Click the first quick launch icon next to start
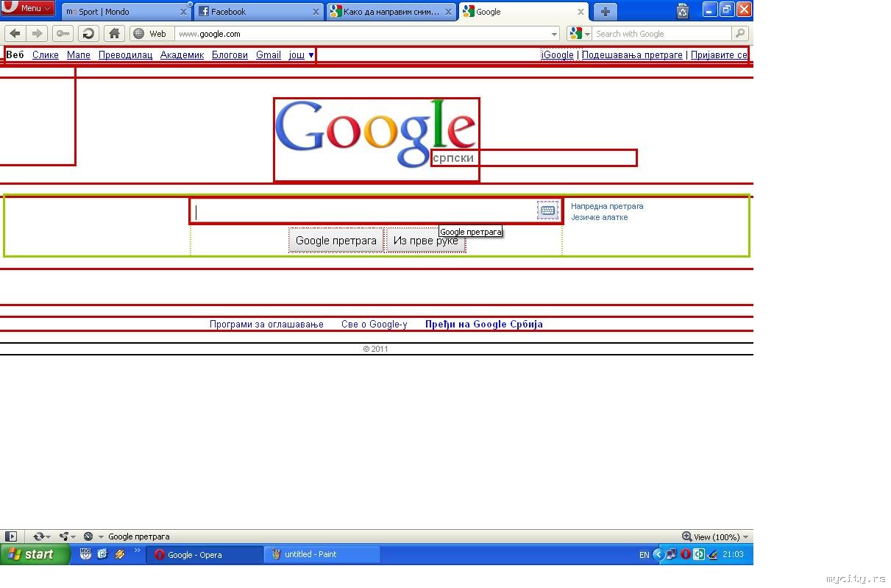The height and width of the screenshot is (588, 891). click(86, 554)
